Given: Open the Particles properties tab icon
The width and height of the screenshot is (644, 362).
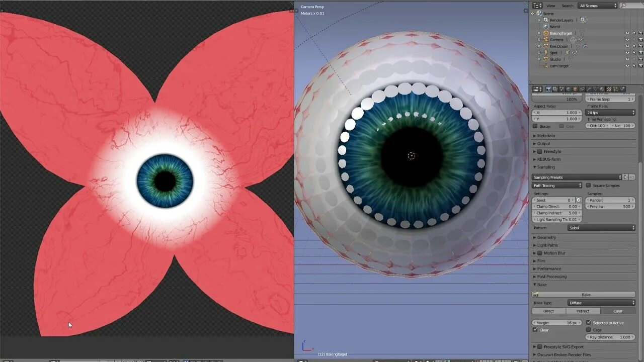Looking at the screenshot, I should [615, 89].
